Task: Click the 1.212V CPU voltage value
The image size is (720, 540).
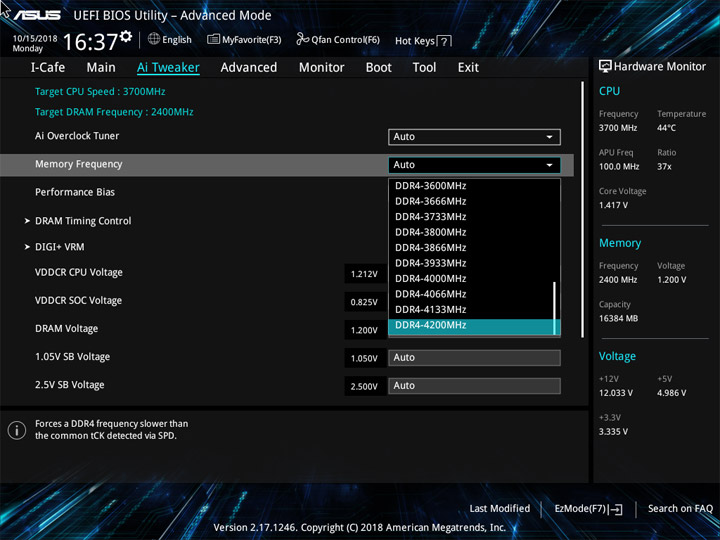Action: pos(364,274)
